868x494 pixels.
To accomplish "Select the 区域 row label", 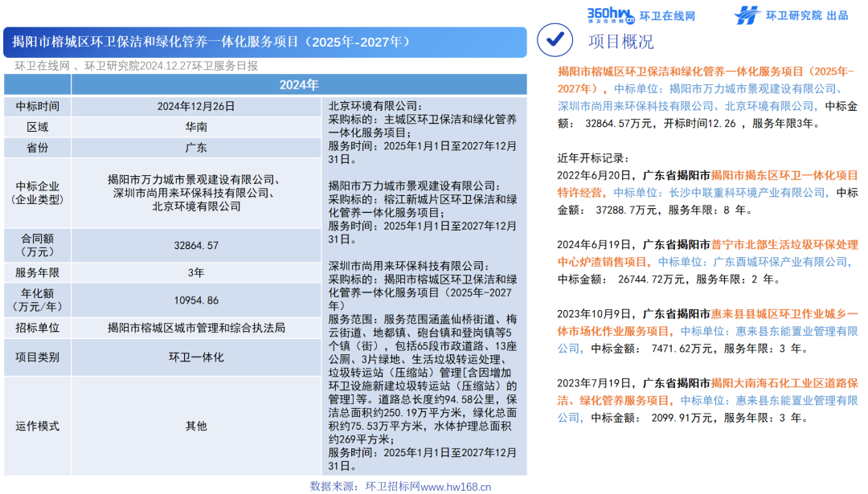I will pyautogui.click(x=38, y=127).
